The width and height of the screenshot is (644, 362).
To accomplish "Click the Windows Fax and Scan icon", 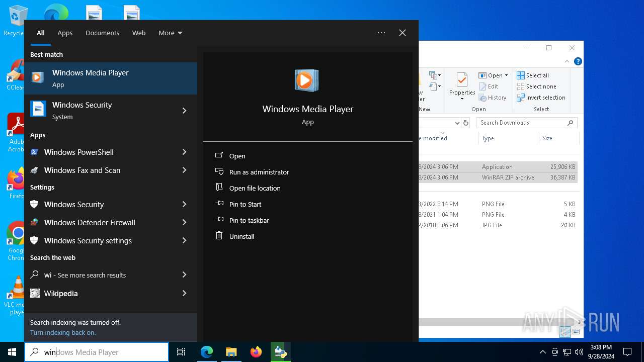I will point(34,170).
